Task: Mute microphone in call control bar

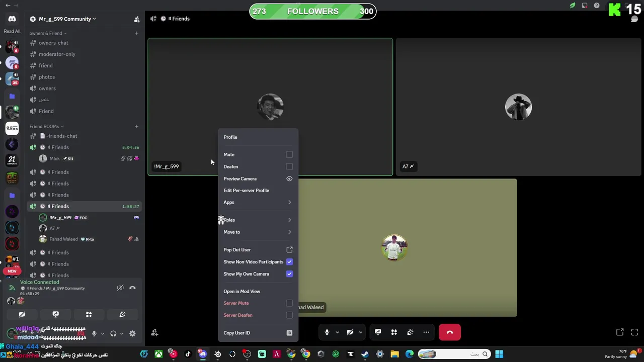Action: click(x=327, y=332)
